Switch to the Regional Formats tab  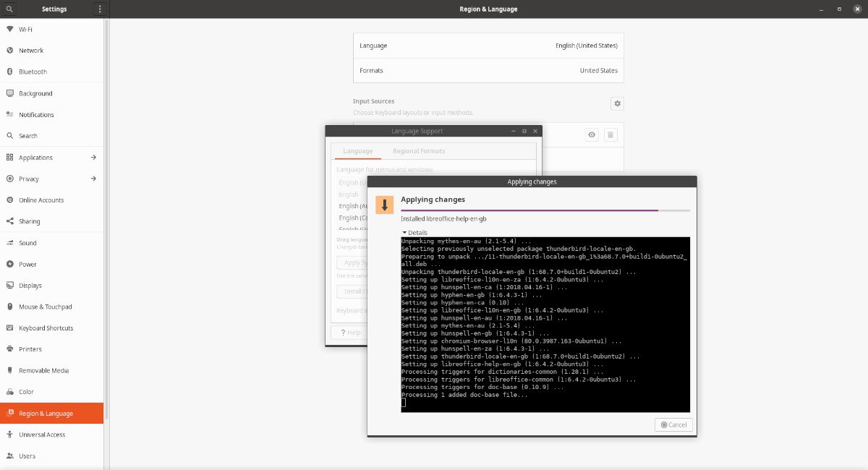(419, 150)
